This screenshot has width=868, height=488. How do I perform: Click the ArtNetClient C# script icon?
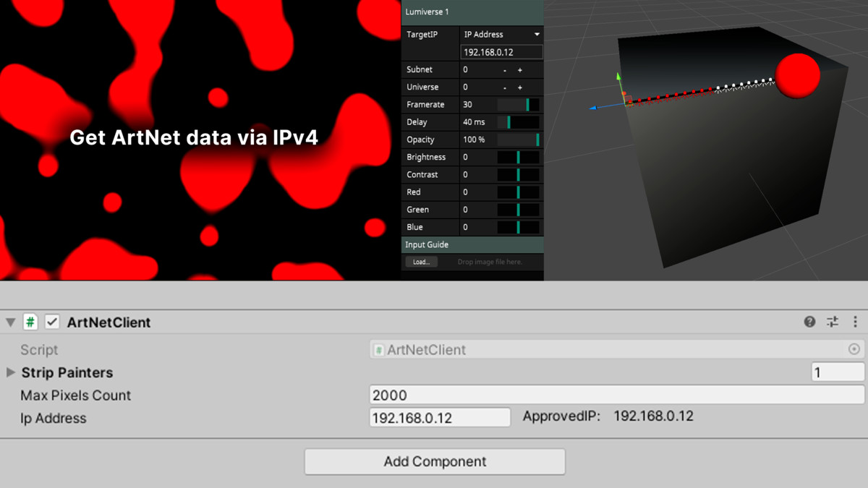(x=30, y=322)
